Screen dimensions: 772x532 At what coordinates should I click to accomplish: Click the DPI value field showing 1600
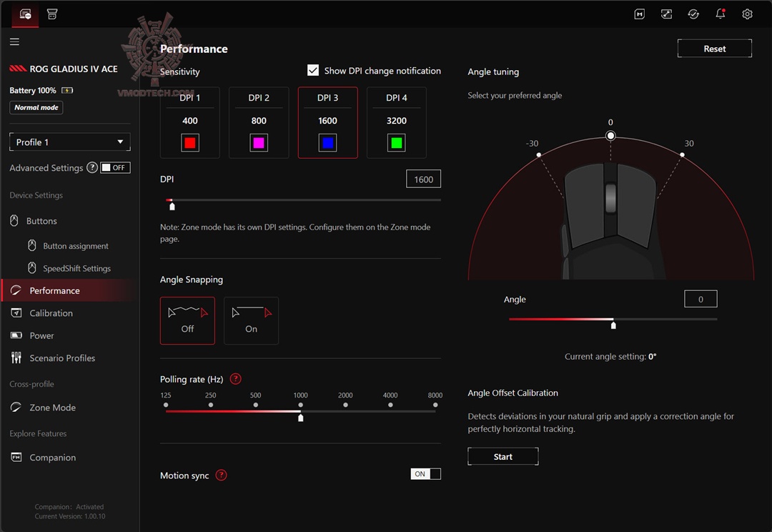pos(423,179)
